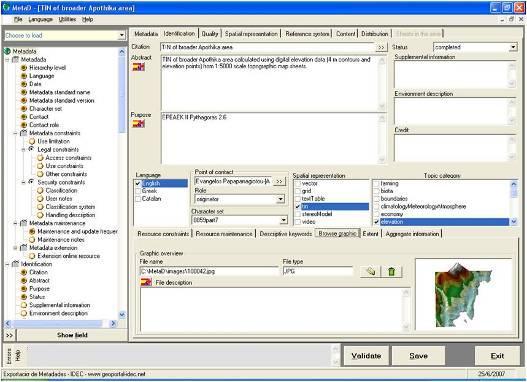Screen dimensions: 527x382
Task: Click the Save button
Action: click(418, 356)
